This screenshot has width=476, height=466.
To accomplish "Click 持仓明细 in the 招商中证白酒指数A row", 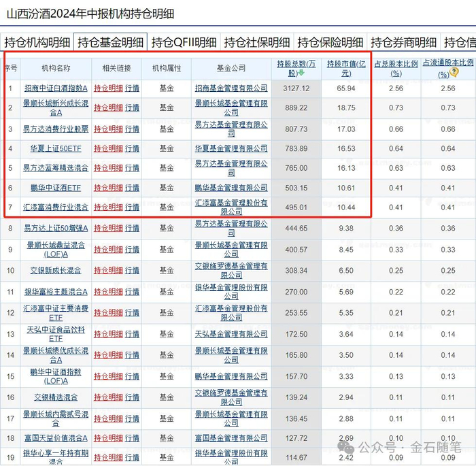I will point(108,88).
